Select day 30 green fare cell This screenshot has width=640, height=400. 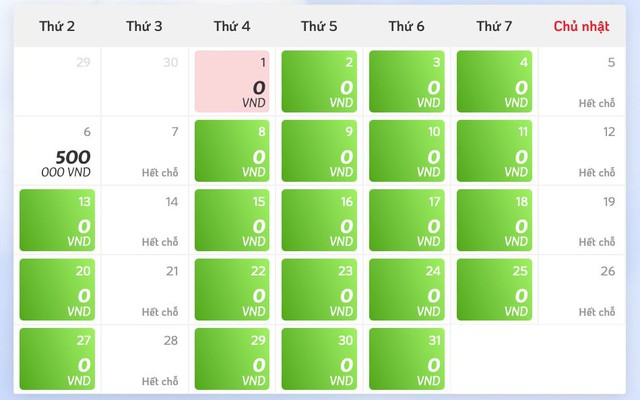tap(319, 359)
